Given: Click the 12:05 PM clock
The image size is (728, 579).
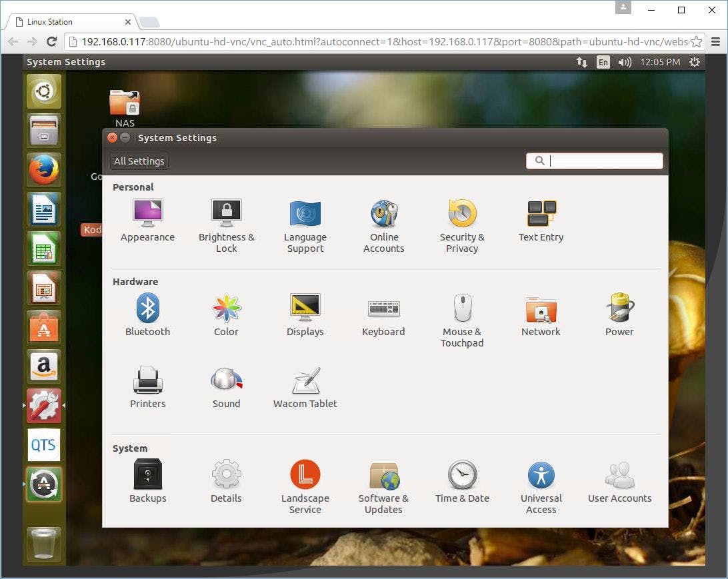Looking at the screenshot, I should (x=660, y=62).
